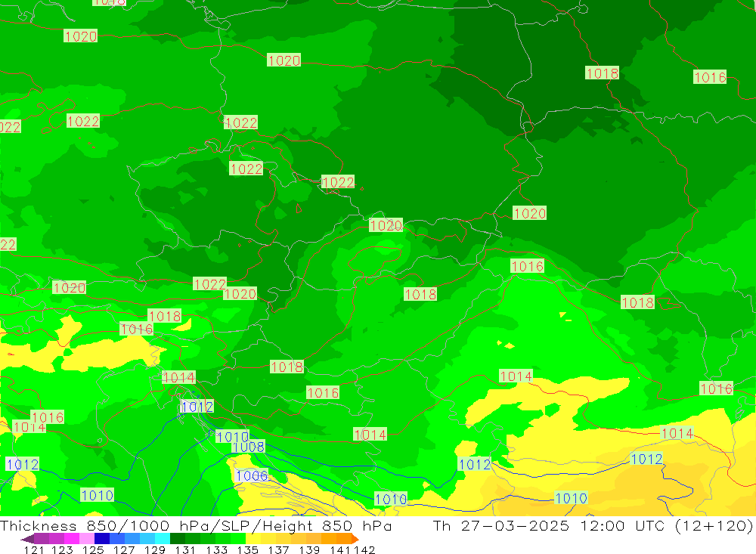
Task: Click the 1006 blue contour label
Action: click(252, 476)
